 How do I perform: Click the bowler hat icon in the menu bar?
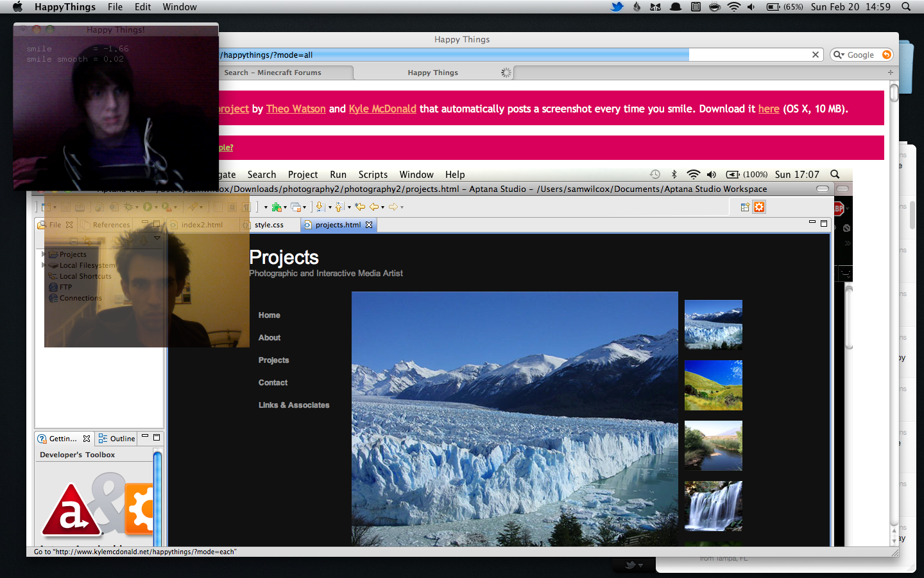(x=676, y=7)
